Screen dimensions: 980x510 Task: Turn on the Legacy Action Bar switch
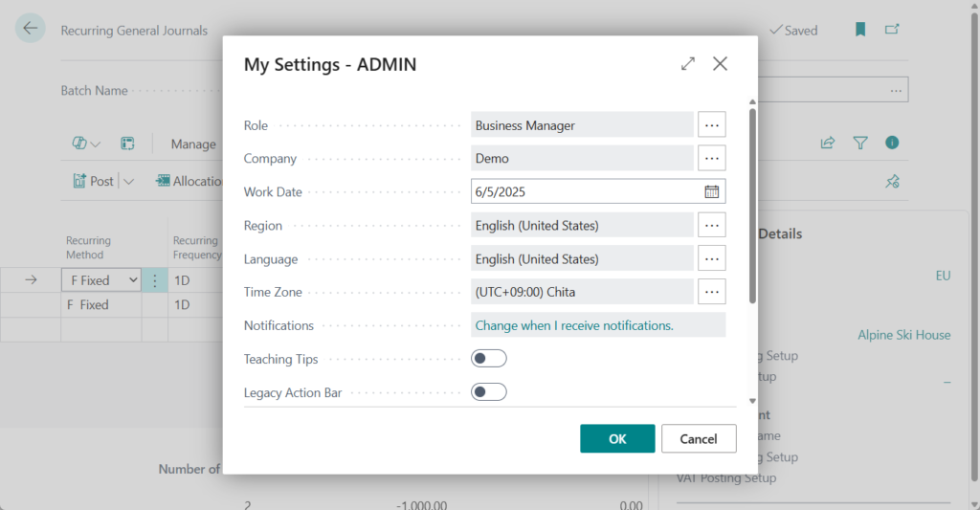point(488,392)
